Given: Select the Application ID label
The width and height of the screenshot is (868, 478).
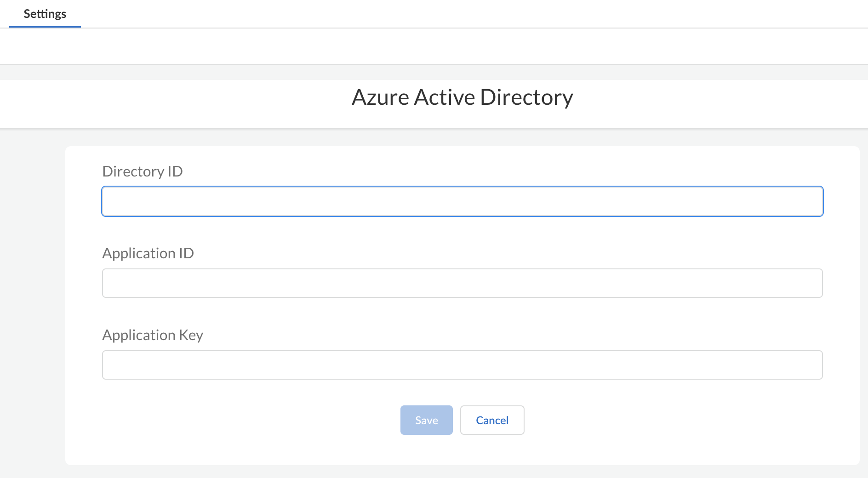Looking at the screenshot, I should [x=148, y=253].
